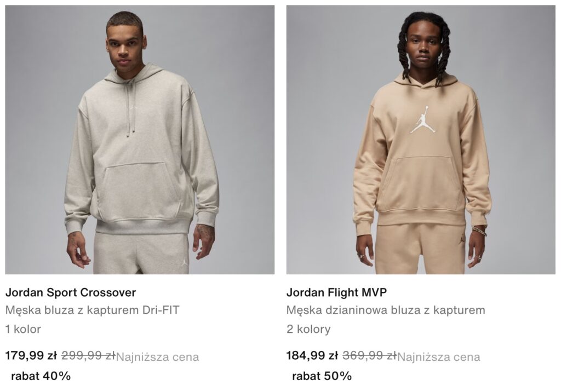This screenshot has height=392, width=561.
Task: Click the grey sweatpants in the left photo
Action: tap(141, 253)
